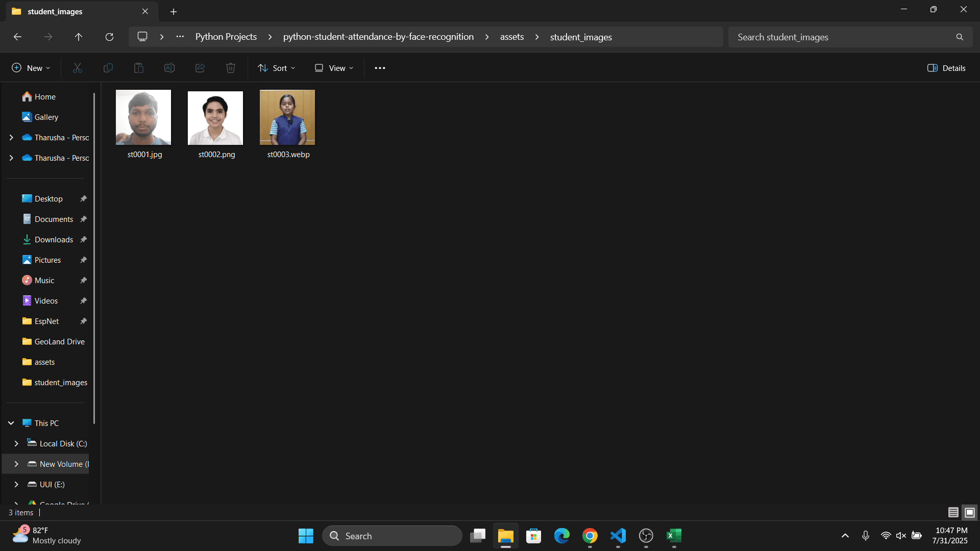Collapse the This PC tree node
The height and width of the screenshot is (551, 980).
click(11, 423)
